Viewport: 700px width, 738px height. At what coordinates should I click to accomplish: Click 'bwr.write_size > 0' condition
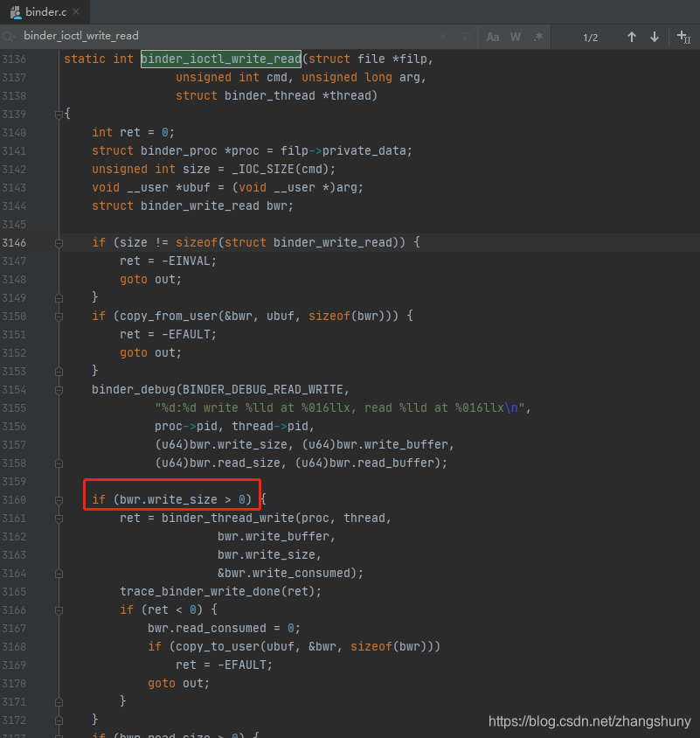182,499
